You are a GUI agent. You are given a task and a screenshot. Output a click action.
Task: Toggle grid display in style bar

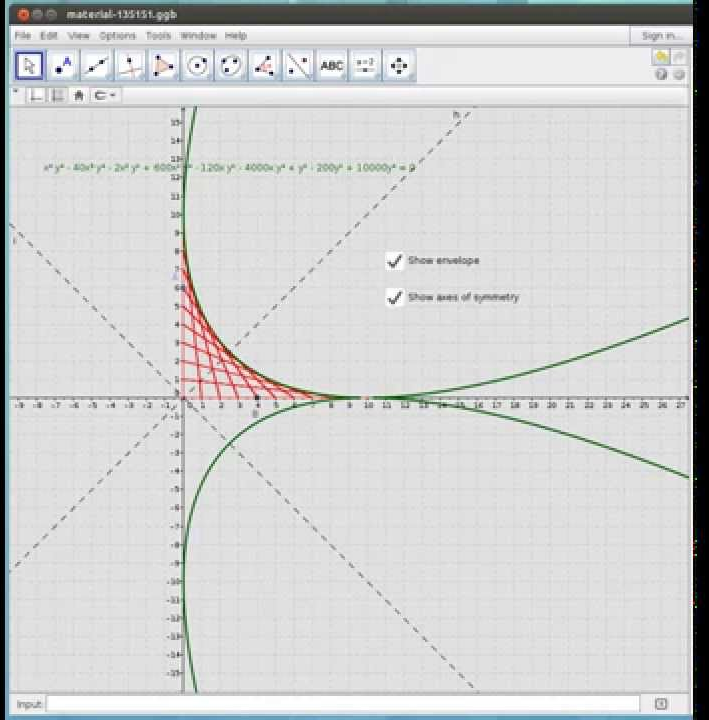point(58,96)
